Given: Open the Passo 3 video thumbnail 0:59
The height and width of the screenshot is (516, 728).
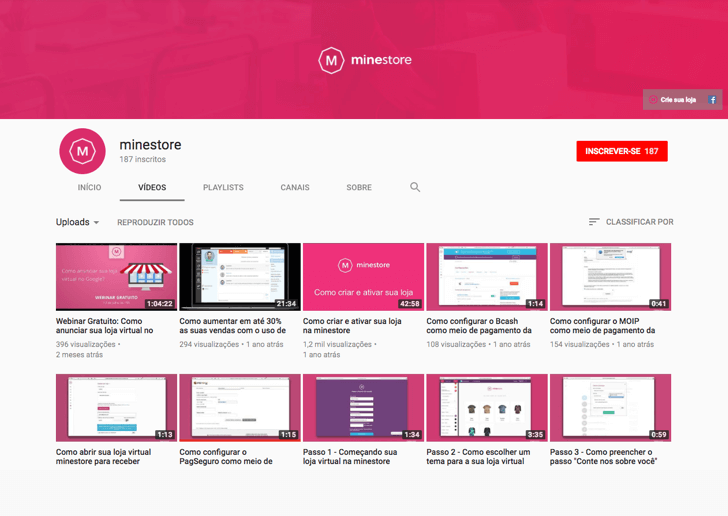Looking at the screenshot, I should [611, 408].
